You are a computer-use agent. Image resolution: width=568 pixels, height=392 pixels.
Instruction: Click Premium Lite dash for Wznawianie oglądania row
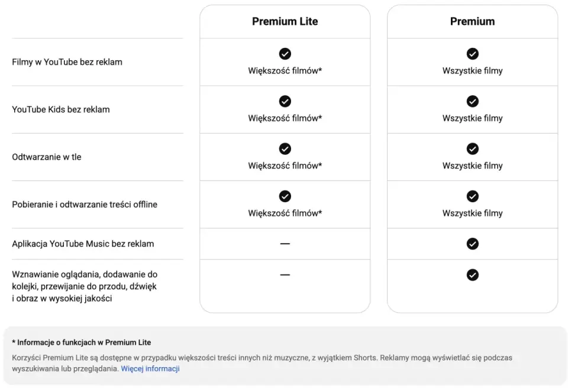(285, 275)
